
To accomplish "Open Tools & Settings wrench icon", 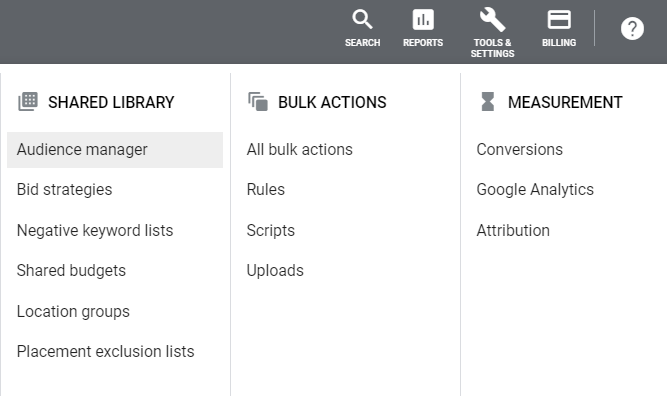I will tap(492, 20).
